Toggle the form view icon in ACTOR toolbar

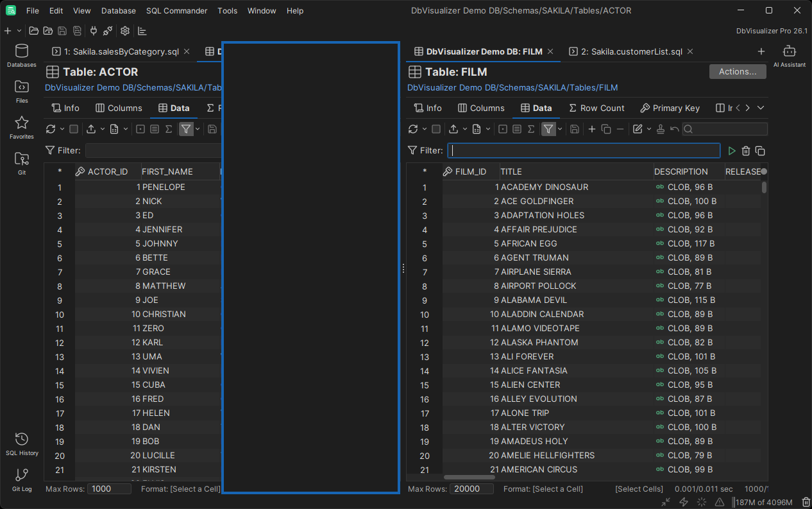pyautogui.click(x=140, y=129)
